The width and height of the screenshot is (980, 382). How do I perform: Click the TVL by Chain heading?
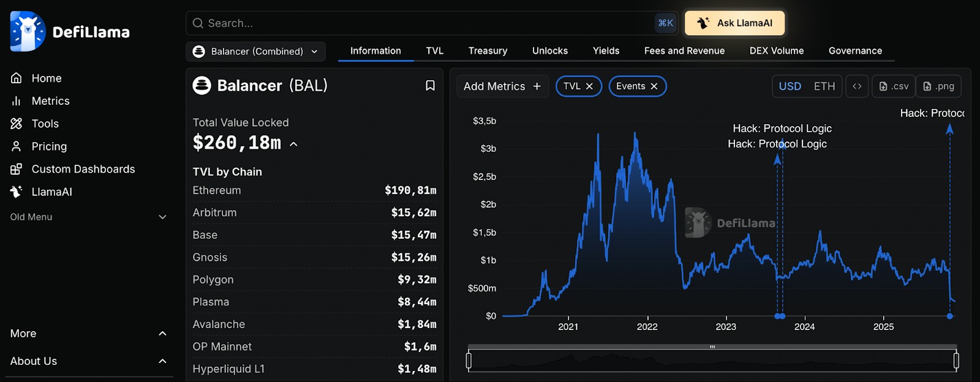227,172
